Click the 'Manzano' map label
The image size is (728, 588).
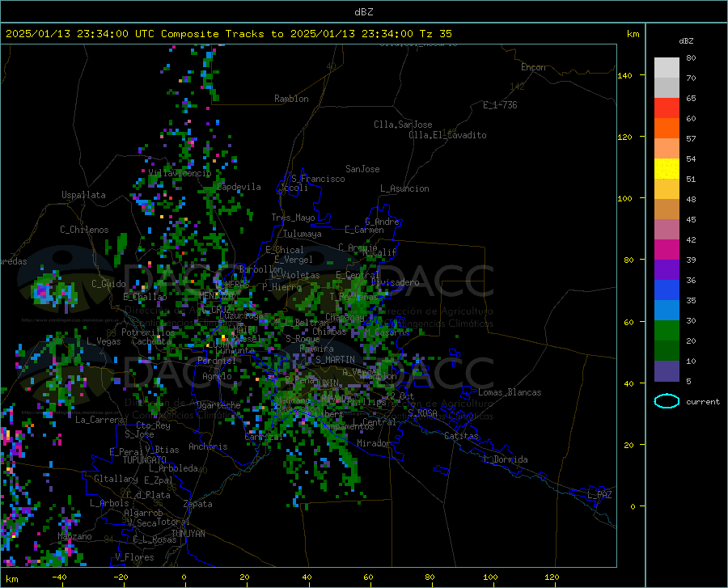tap(74, 536)
